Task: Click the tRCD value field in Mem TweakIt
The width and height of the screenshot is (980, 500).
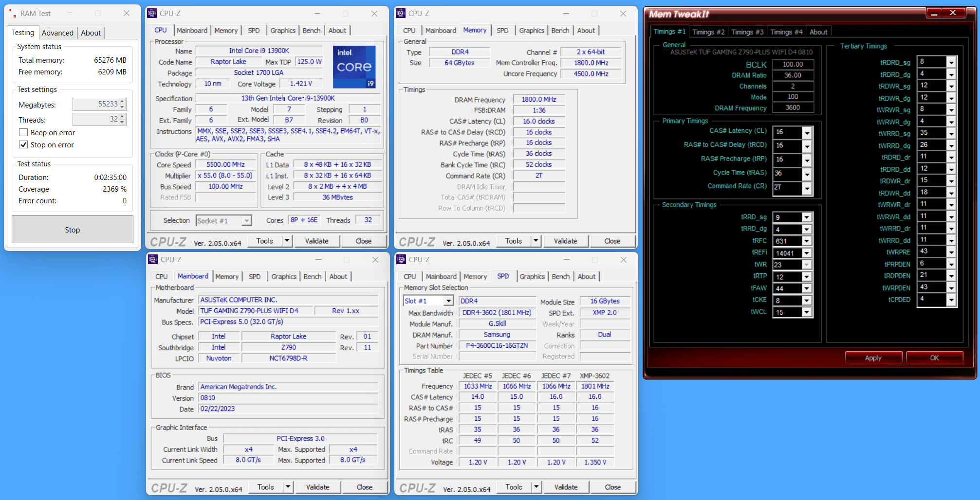Action: [788, 145]
